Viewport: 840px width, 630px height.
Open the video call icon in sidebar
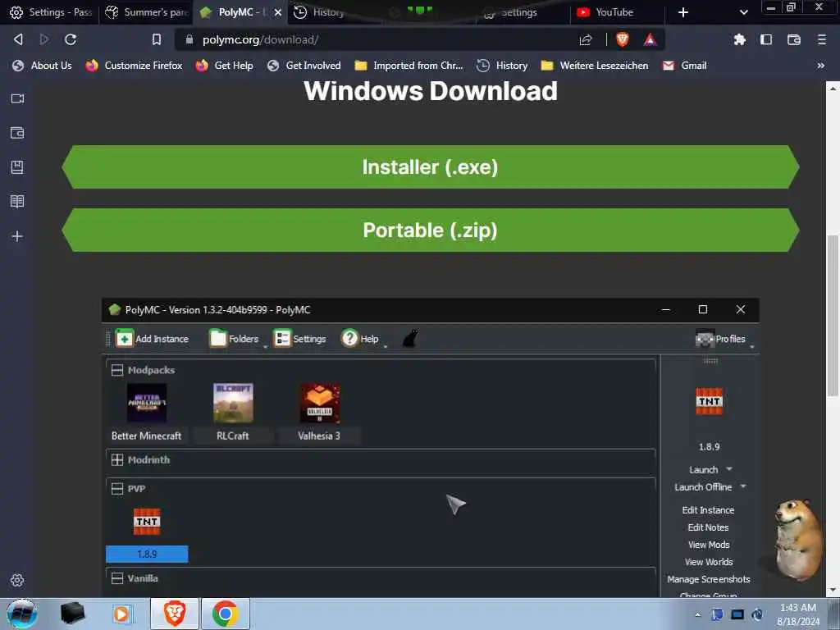(x=17, y=98)
